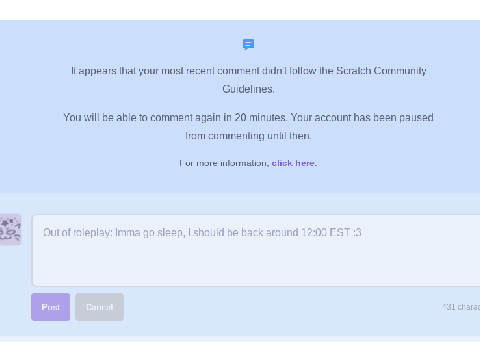The image size is (480, 360).
Task: Click 'Your account has been paused' text
Action: click(362, 118)
